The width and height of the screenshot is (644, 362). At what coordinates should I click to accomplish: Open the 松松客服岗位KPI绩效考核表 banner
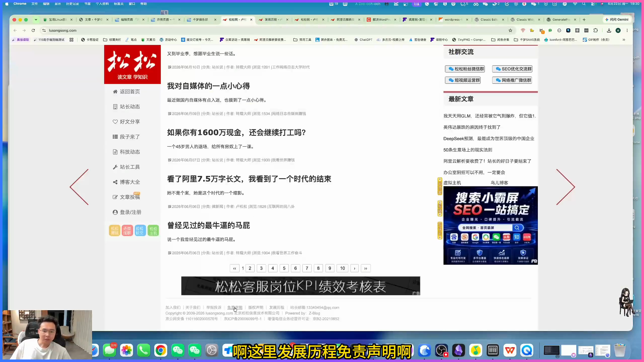301,286
